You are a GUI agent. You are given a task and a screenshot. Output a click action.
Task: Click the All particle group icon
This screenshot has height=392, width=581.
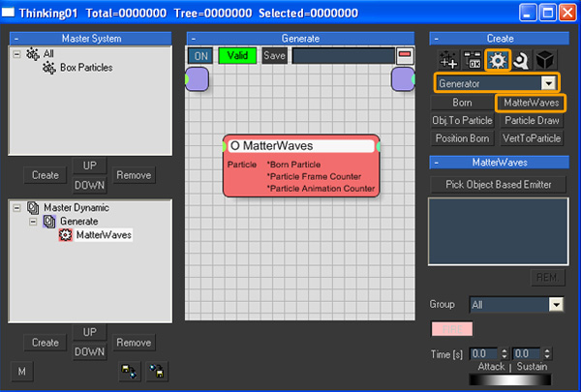(33, 54)
